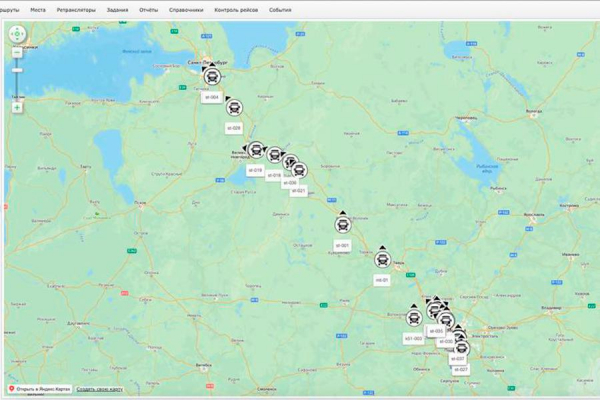Click the 'Создать свою карту' link
This screenshot has height=400, width=600.
point(99,389)
